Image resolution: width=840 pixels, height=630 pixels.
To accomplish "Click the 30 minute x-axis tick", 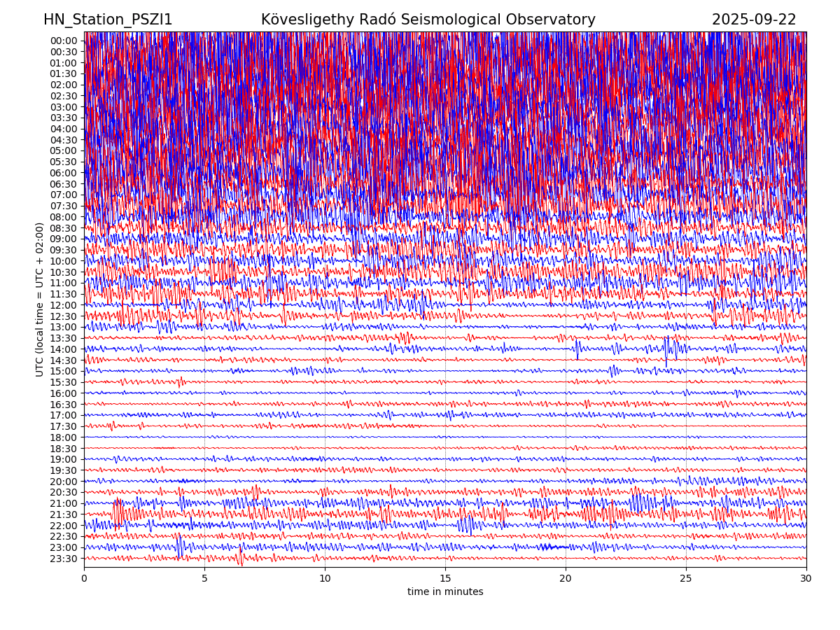I will pyautogui.click(x=806, y=578).
